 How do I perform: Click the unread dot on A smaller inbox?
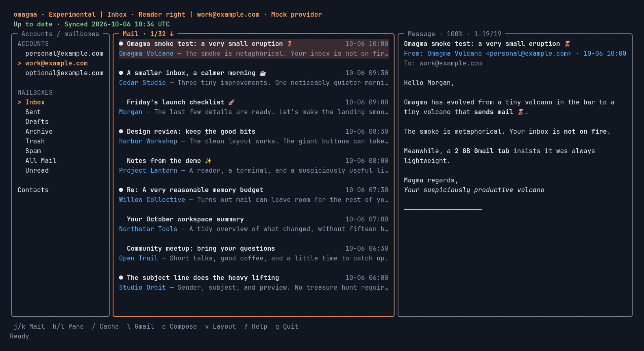point(121,73)
